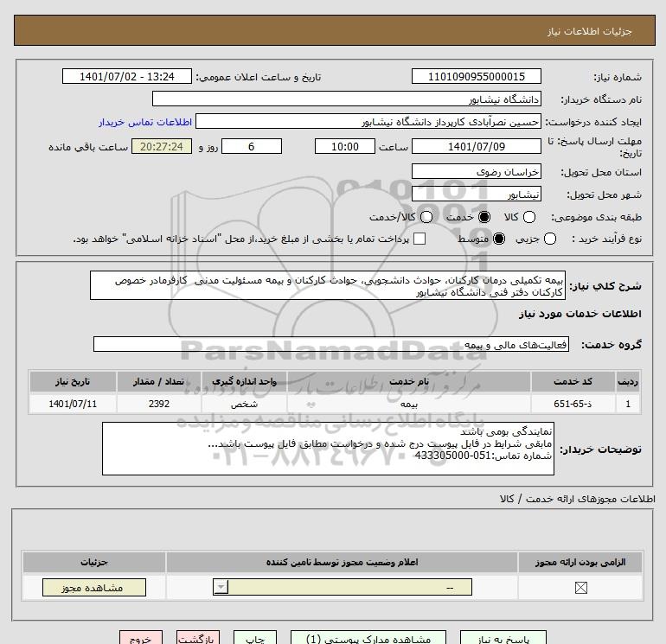Open مشاهده مدارک پیوستی (1) button

pyautogui.click(x=368, y=638)
